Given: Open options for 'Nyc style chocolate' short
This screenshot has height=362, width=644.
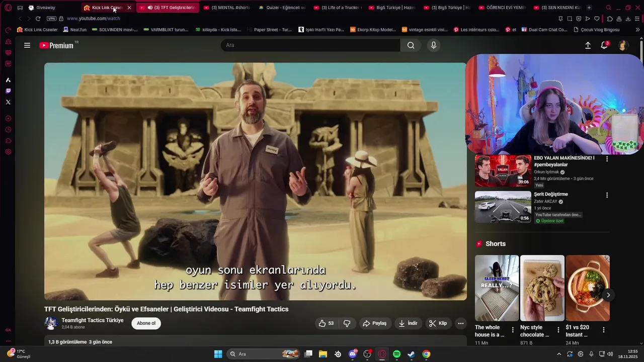Looking at the screenshot, I should click(558, 330).
